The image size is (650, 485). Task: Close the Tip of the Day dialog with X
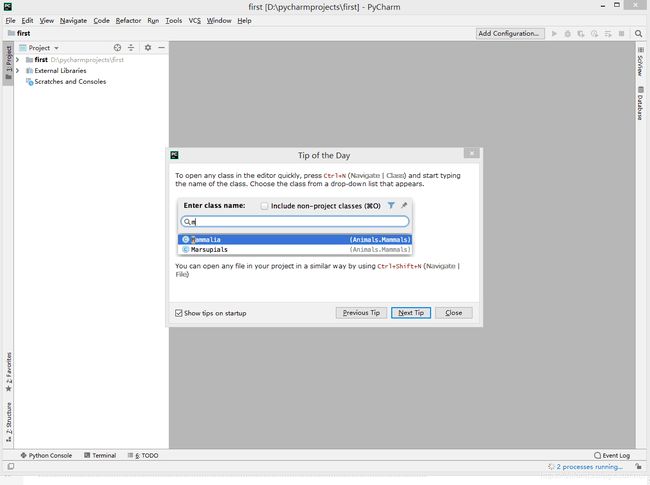pyautogui.click(x=471, y=153)
